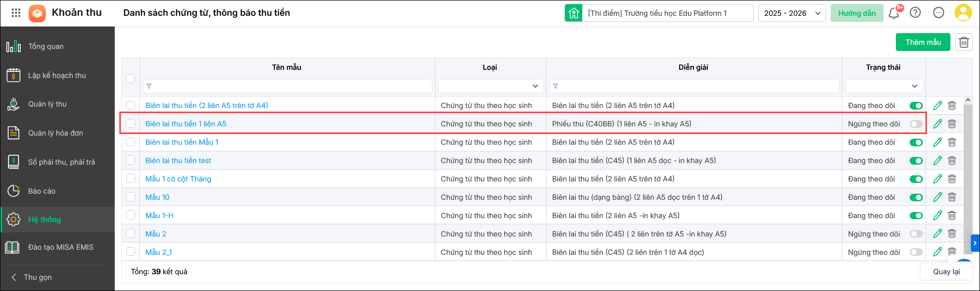Open the user profile avatar
The height and width of the screenshot is (291, 980).
[x=963, y=13]
